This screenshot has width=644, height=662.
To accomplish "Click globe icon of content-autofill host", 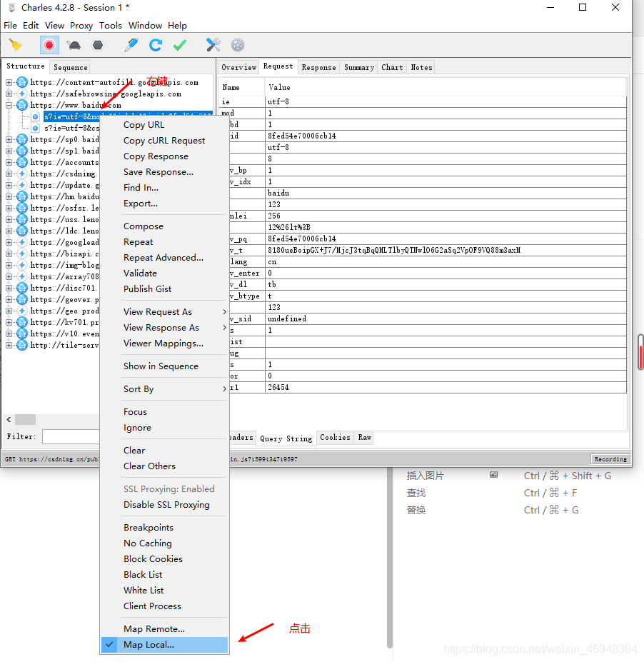I will pyautogui.click(x=22, y=82).
